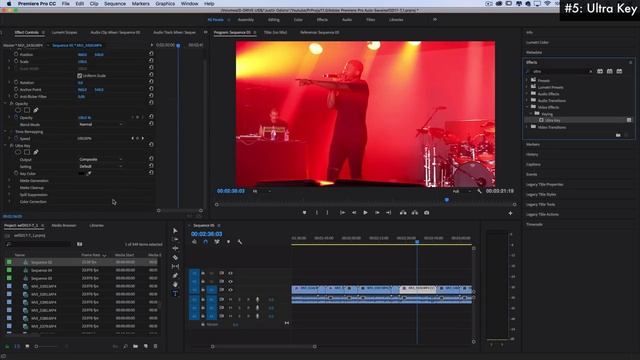
Task: Click the Lift button
Action: pos(403,213)
